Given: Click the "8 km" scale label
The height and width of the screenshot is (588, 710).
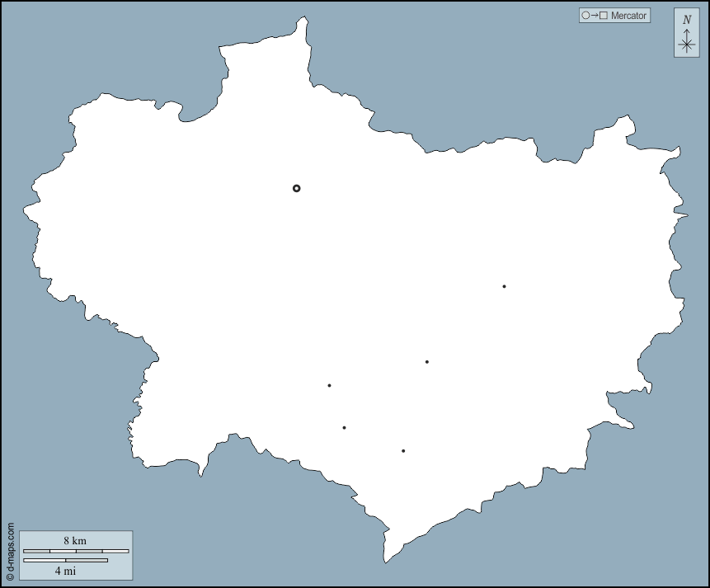Looking at the screenshot, I should (x=75, y=541).
